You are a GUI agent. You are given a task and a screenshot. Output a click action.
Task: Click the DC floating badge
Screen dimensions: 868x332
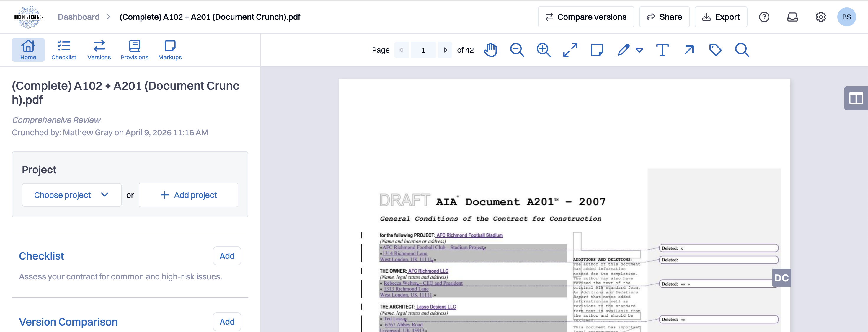tap(781, 278)
